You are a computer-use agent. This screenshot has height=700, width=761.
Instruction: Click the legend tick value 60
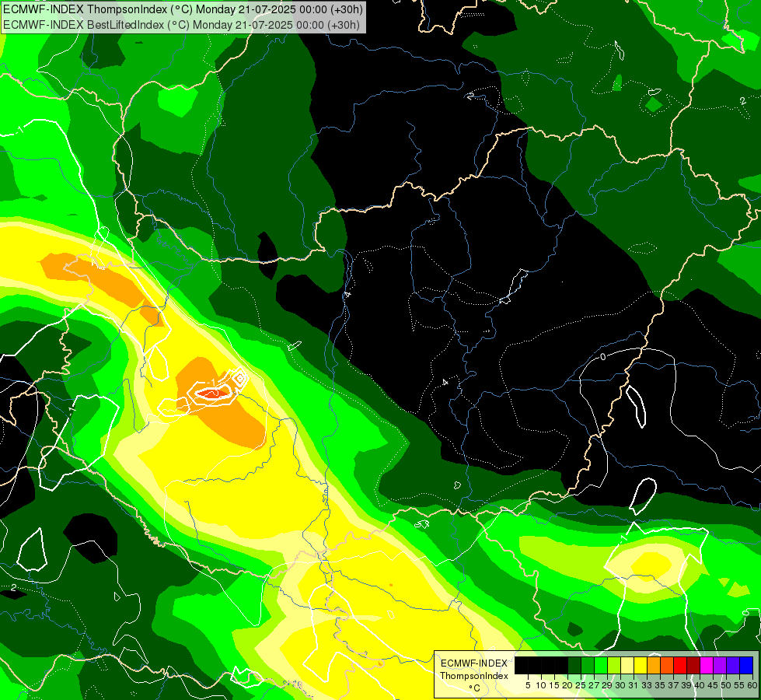tap(752, 685)
